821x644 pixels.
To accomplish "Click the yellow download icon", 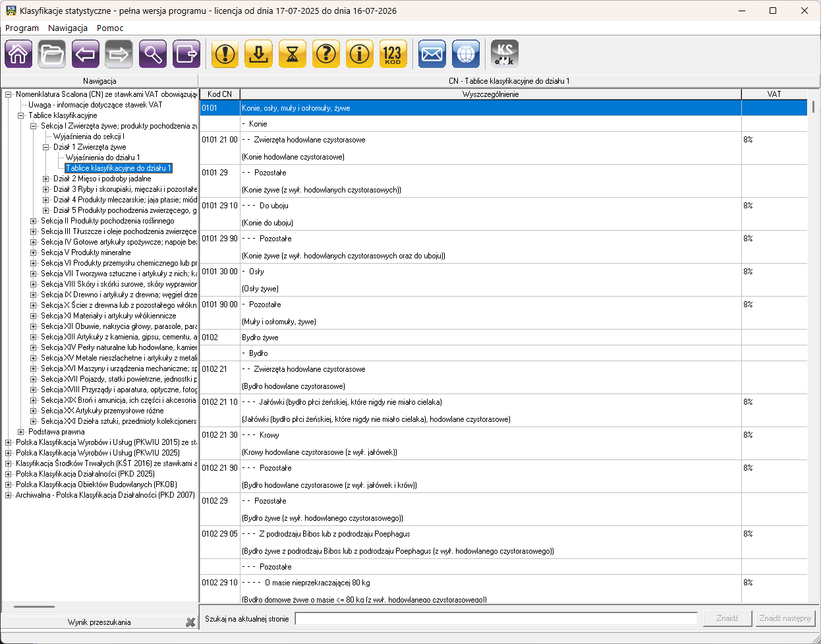I will click(259, 54).
